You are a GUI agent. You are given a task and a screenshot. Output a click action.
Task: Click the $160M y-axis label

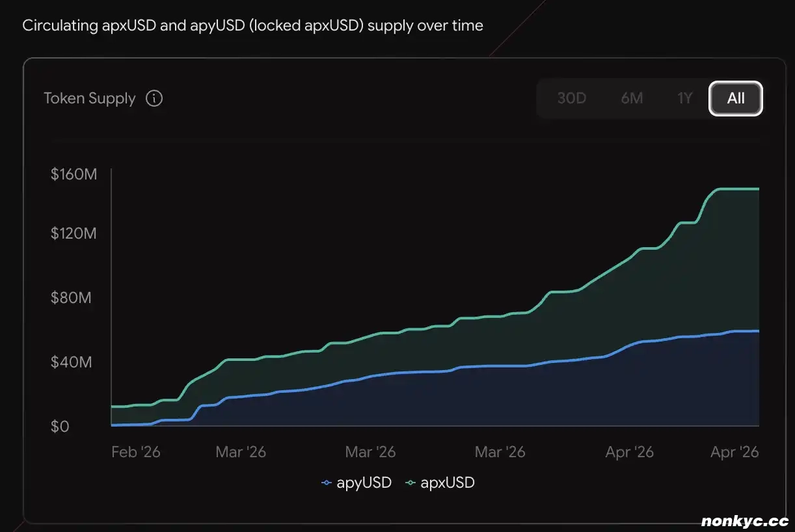[x=74, y=174]
